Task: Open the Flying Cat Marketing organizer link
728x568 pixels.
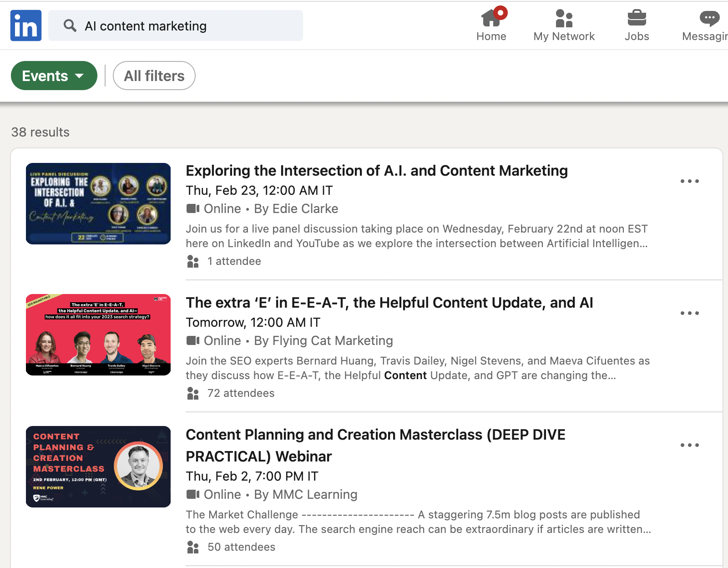Action: click(x=324, y=340)
